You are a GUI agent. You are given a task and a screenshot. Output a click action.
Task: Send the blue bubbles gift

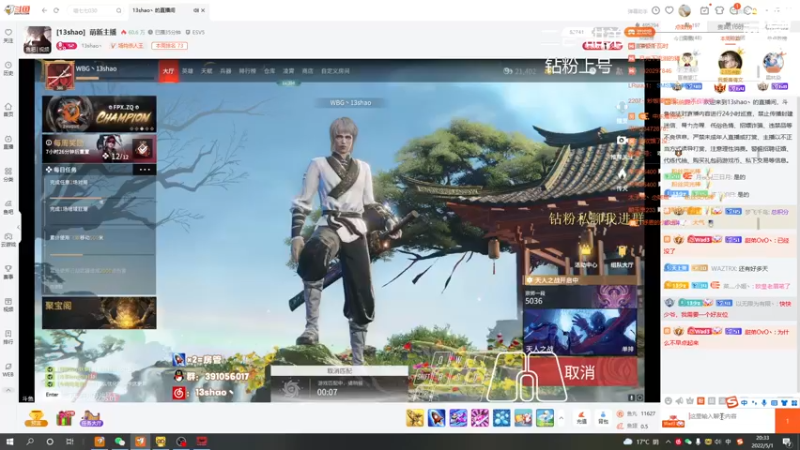(x=502, y=418)
